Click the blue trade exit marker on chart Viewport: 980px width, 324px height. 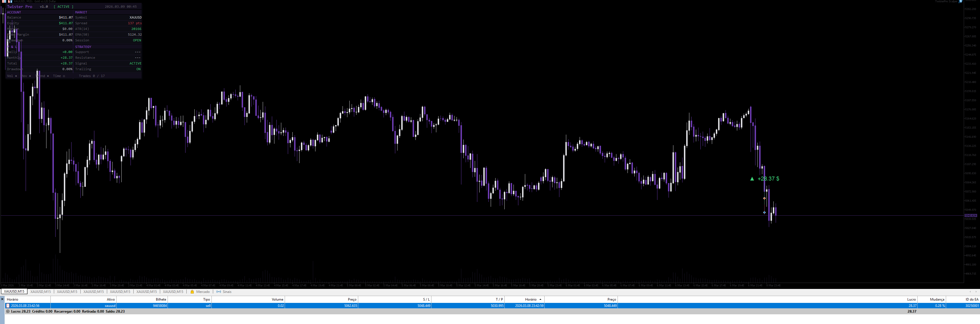point(764,212)
